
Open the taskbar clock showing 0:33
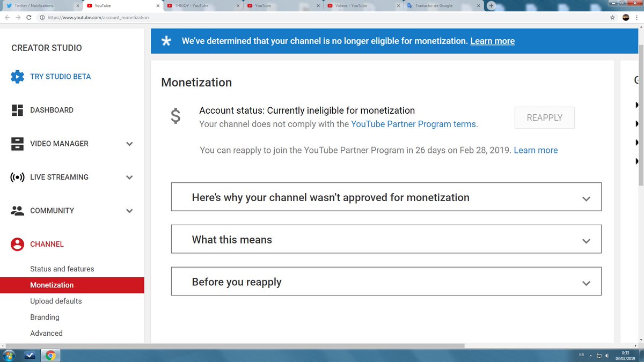coord(625,355)
